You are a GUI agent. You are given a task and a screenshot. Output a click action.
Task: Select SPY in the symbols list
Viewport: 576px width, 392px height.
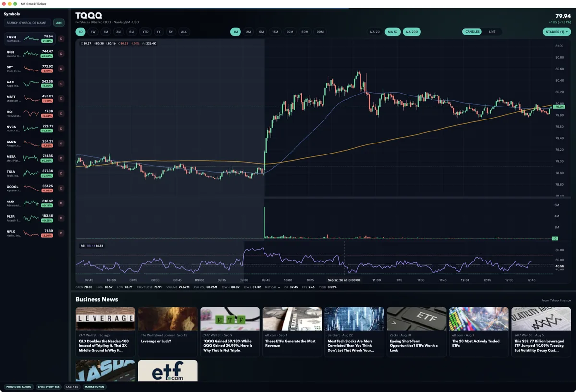30,69
